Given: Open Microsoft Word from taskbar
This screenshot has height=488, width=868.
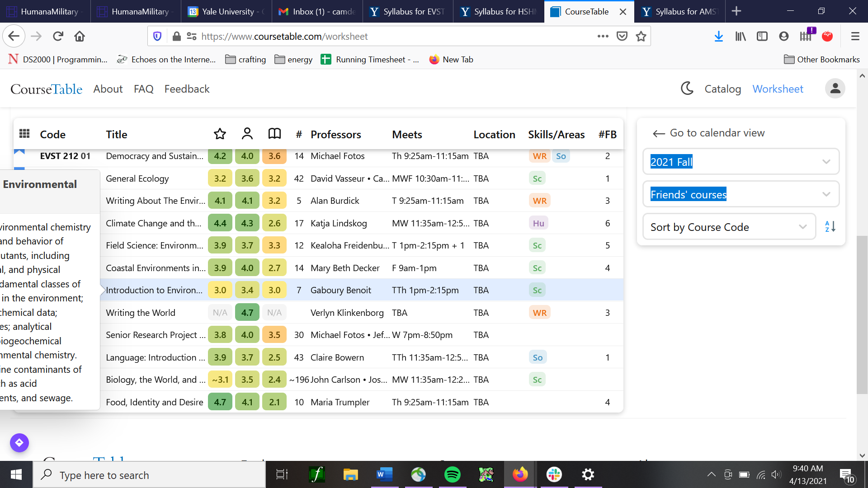Looking at the screenshot, I should pos(384,474).
